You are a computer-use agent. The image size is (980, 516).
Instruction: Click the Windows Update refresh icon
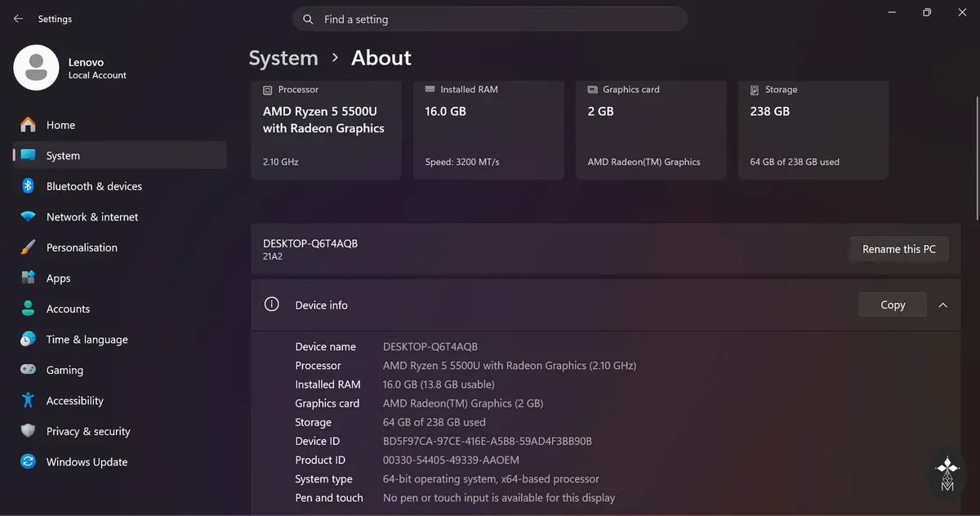click(x=29, y=461)
